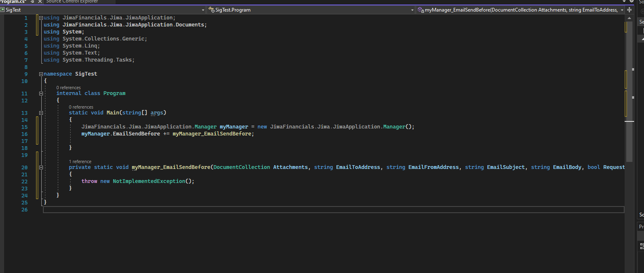The width and height of the screenshot is (644, 273).
Task: Open the myManager_EmailSendBefore member dropdown
Action: click(622, 10)
